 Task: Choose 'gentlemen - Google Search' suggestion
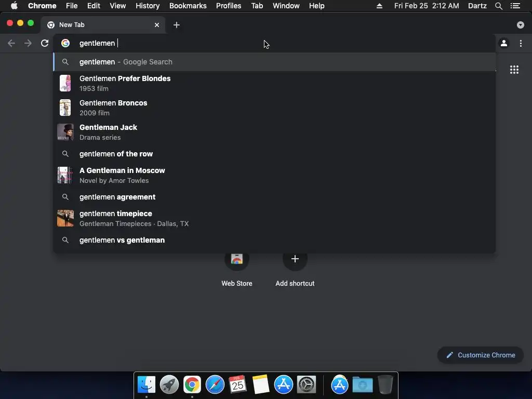[x=274, y=62]
